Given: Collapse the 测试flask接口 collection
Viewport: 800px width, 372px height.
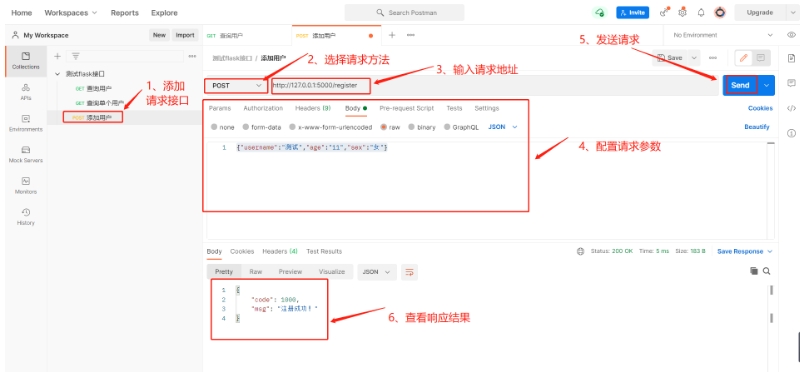Looking at the screenshot, I should tap(58, 74).
